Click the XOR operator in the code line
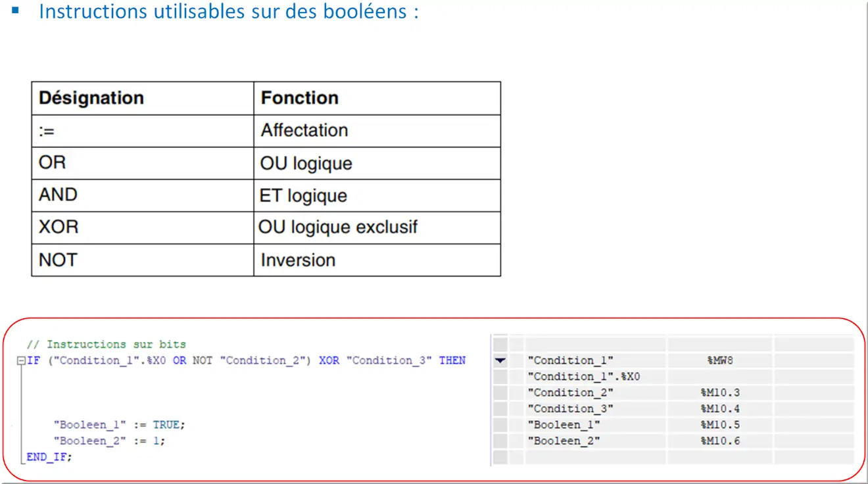The width and height of the screenshot is (868, 484). click(x=329, y=360)
